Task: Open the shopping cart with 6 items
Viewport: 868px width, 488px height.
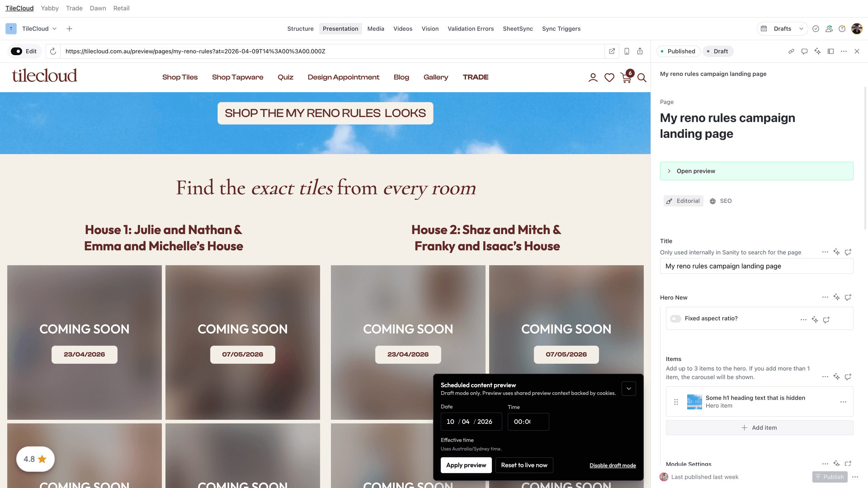Action: [627, 77]
